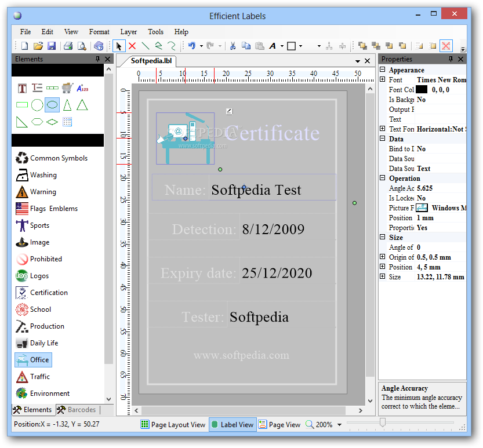Collapse the Data property group

coord(382,139)
